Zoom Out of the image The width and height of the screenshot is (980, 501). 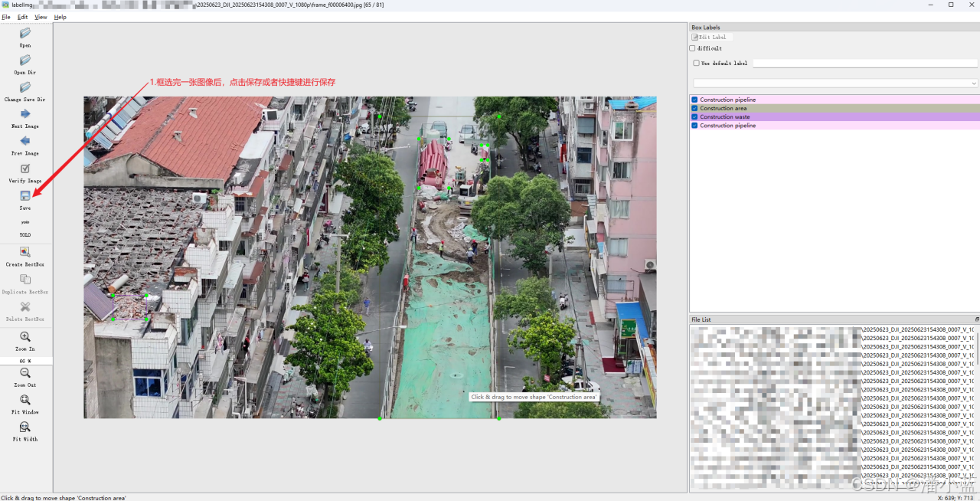pyautogui.click(x=25, y=377)
